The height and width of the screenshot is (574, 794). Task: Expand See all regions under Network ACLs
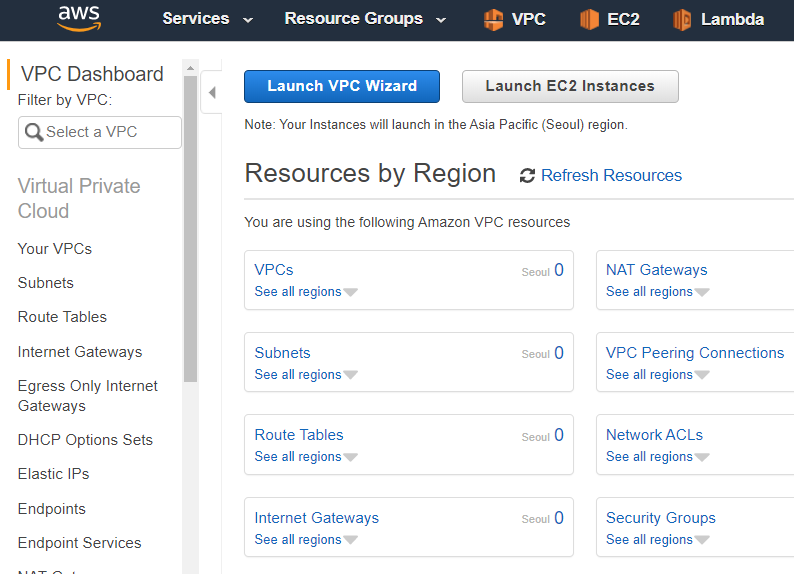(658, 457)
